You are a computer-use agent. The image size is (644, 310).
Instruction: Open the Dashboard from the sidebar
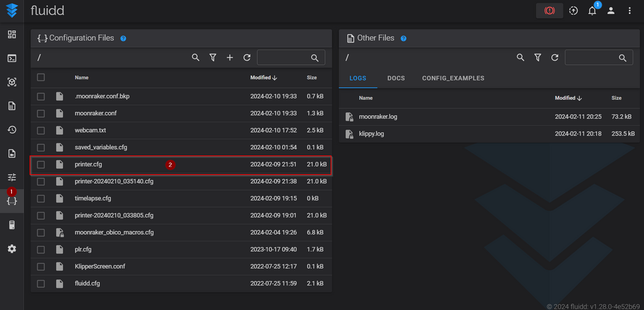tap(12, 35)
